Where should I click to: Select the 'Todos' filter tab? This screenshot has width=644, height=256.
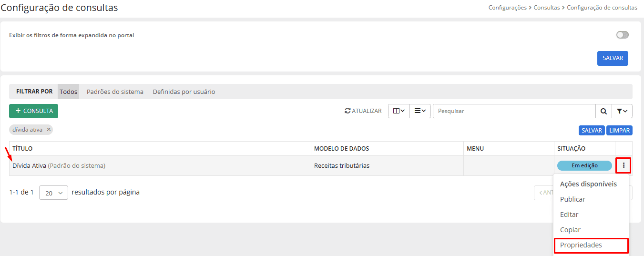(68, 92)
